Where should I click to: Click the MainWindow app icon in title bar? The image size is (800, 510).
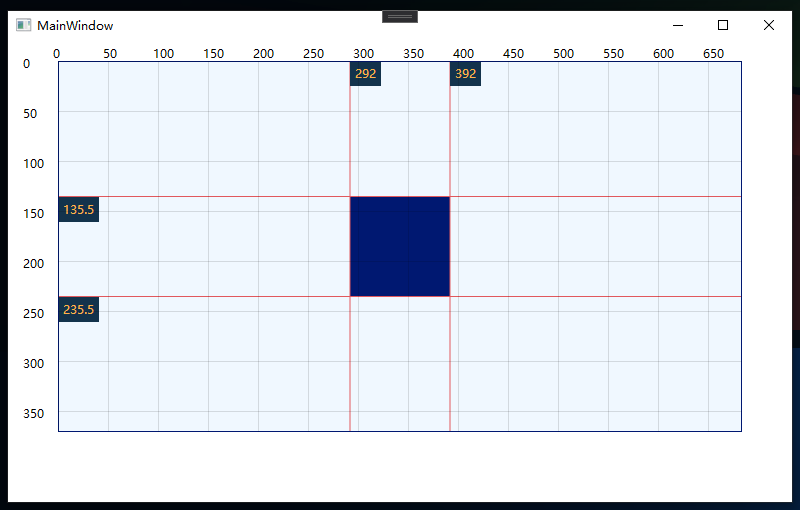tap(23, 25)
